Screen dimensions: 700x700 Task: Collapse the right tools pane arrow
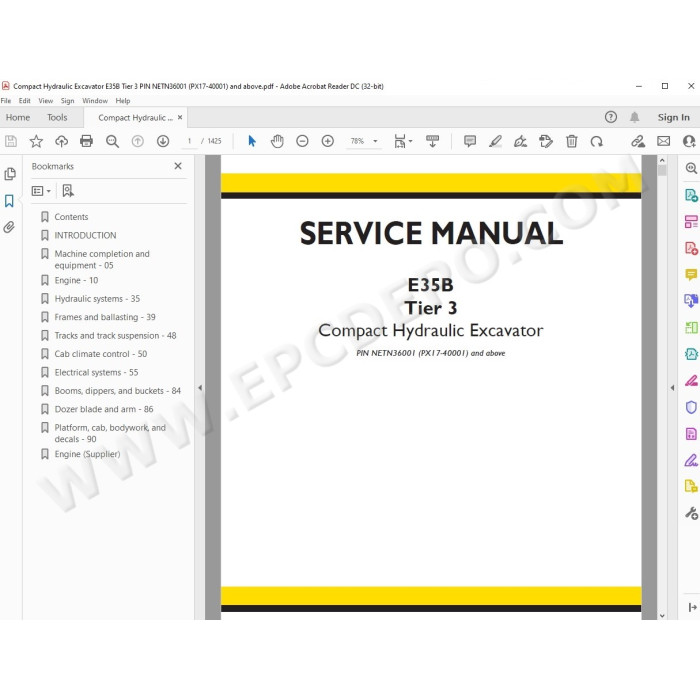tap(672, 388)
